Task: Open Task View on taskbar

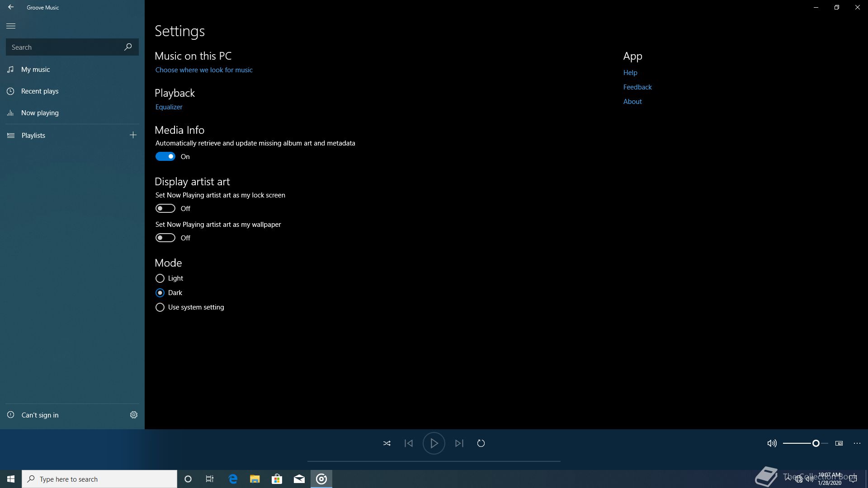Action: [x=210, y=479]
